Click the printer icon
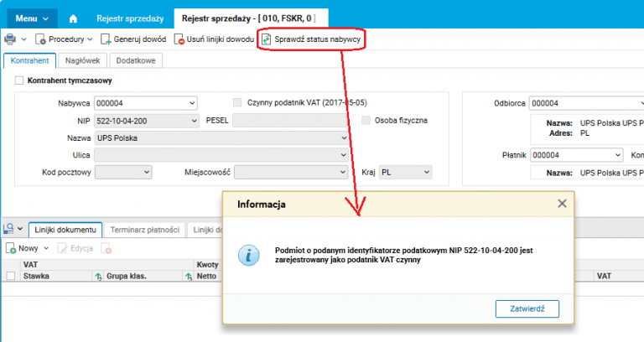 point(10,39)
